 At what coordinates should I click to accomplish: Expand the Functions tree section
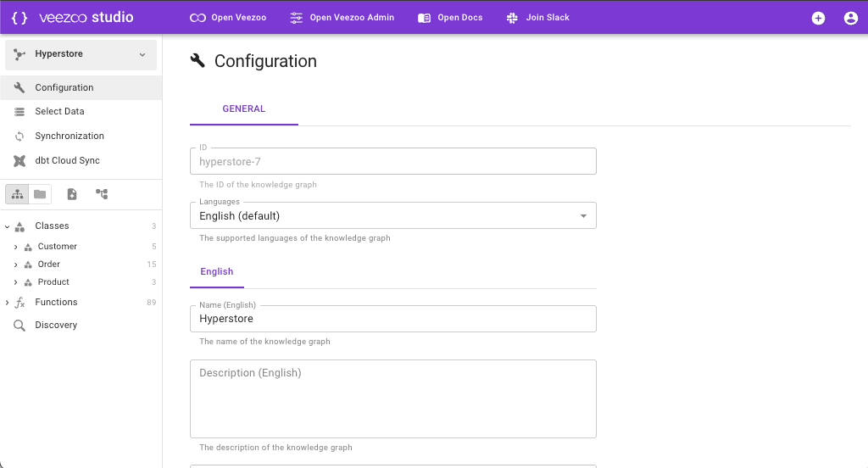(8, 303)
